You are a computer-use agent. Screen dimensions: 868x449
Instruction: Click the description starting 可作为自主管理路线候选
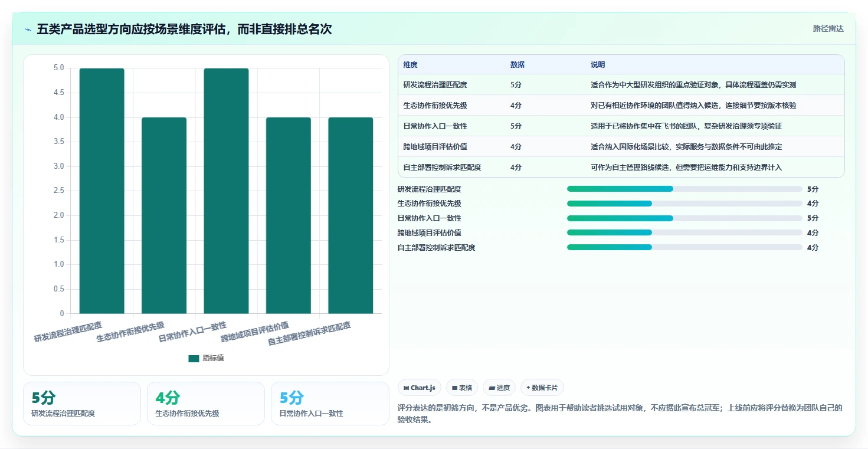click(x=686, y=168)
